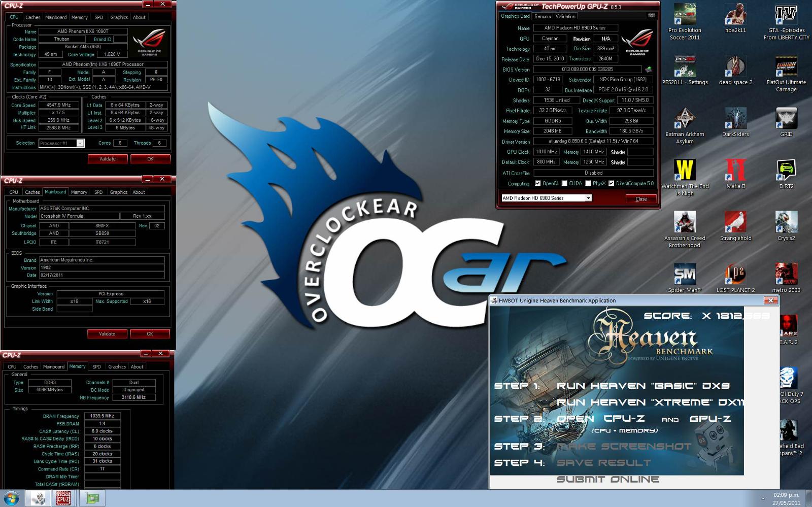Viewport: 812px width, 507px height.
Task: Open the DarkSiders desktop icon
Action: [x=735, y=122]
